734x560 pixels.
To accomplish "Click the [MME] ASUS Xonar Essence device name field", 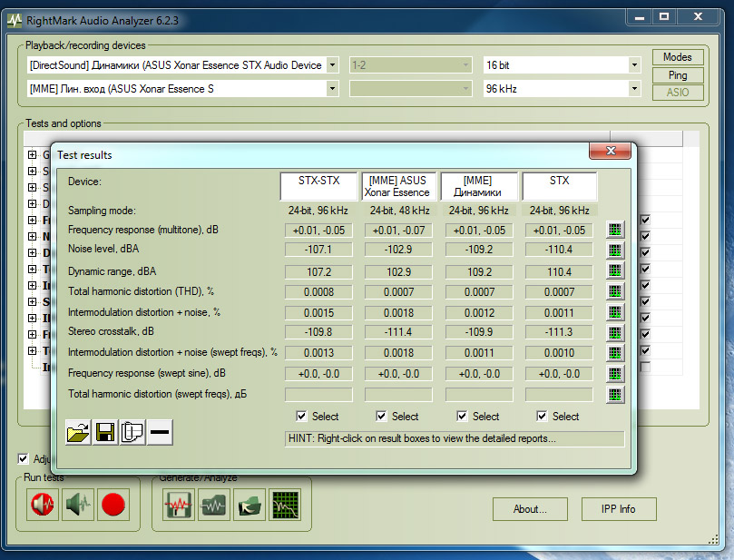I will pos(398,186).
